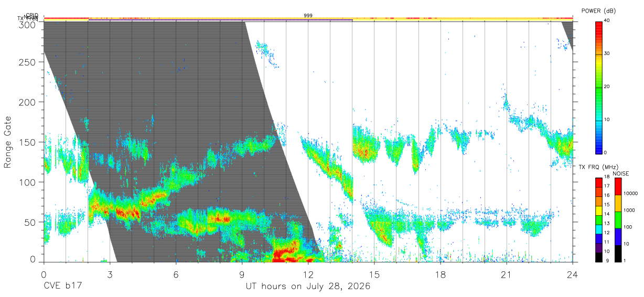Pick the yellow swatch in the NOISE legend
This screenshot has width=644, height=297.
618,203
